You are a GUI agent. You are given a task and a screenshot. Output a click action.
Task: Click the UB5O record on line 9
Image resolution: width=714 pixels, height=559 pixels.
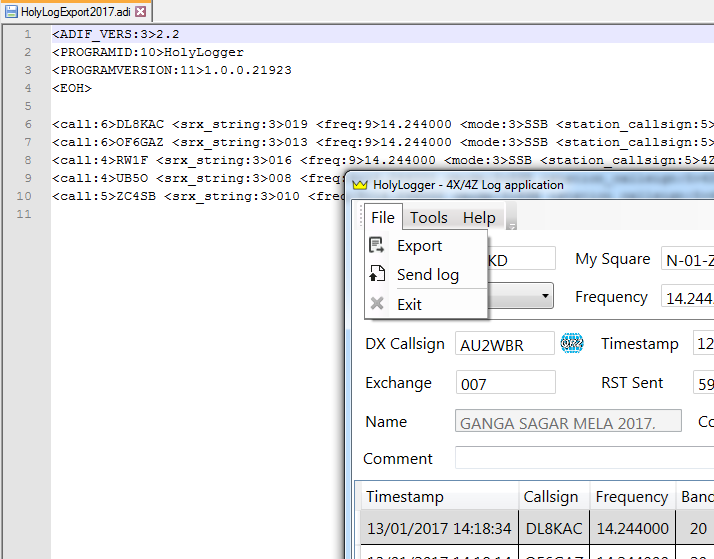click(198, 178)
